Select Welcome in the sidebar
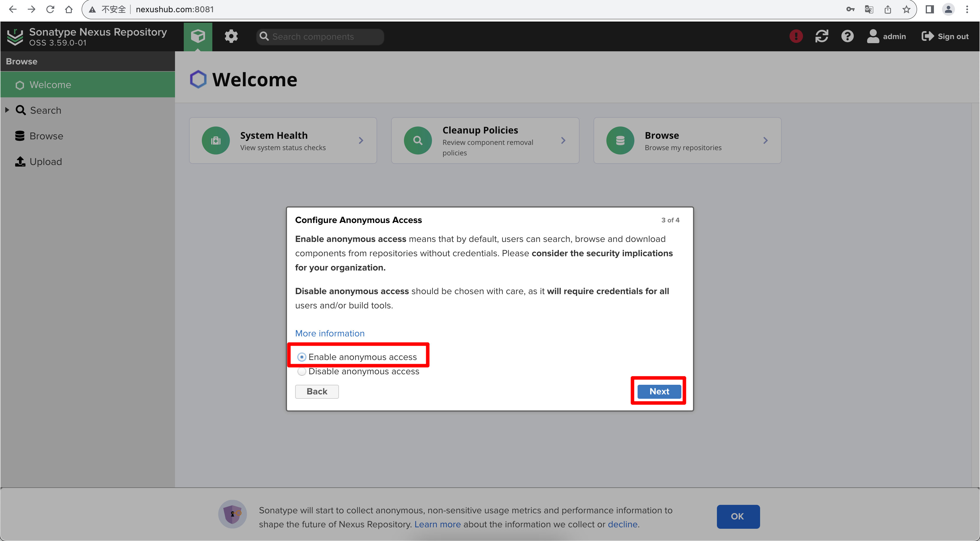This screenshot has width=980, height=541. tap(87, 85)
